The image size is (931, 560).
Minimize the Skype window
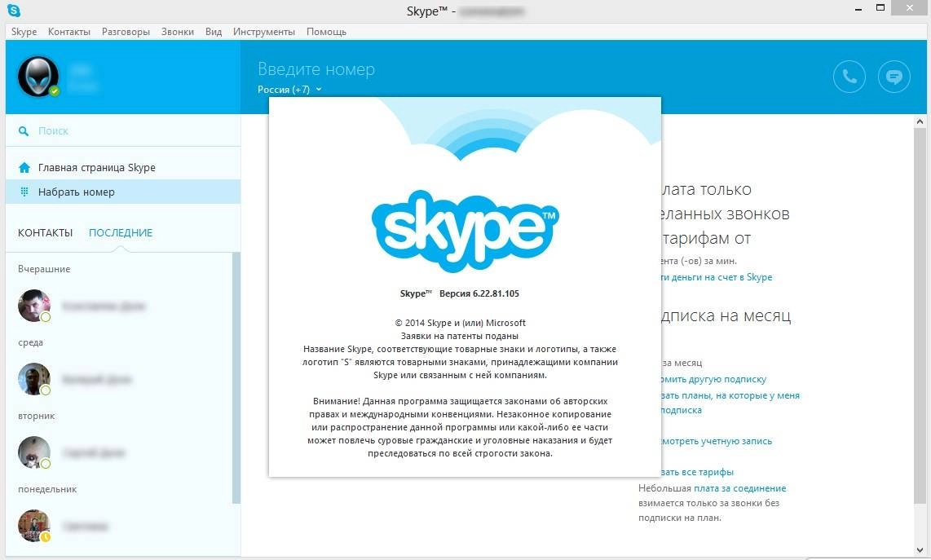[x=858, y=9]
